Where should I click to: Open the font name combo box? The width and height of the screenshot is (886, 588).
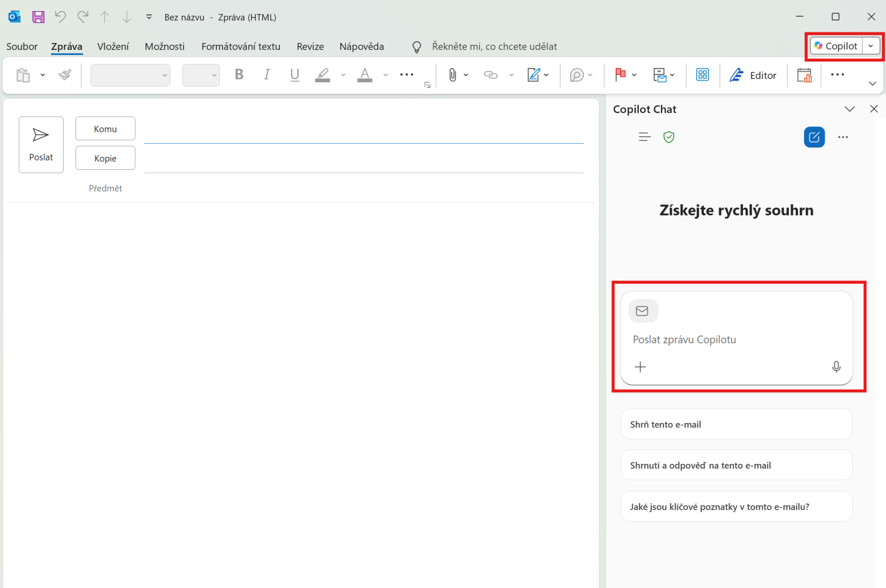tap(130, 75)
